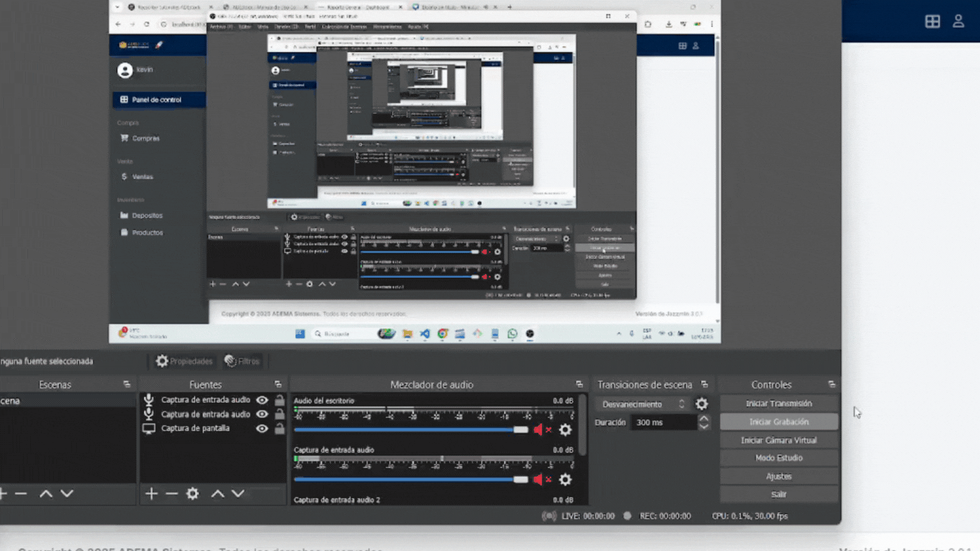This screenshot has height=551, width=980.
Task: Open the Desvanecimiento transition dropdown
Action: pyautogui.click(x=643, y=404)
